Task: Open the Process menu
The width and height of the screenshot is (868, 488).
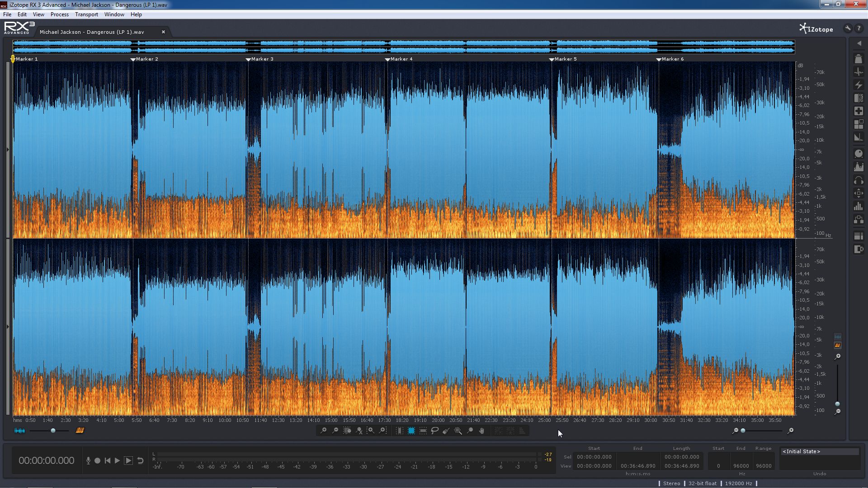Action: tap(59, 14)
